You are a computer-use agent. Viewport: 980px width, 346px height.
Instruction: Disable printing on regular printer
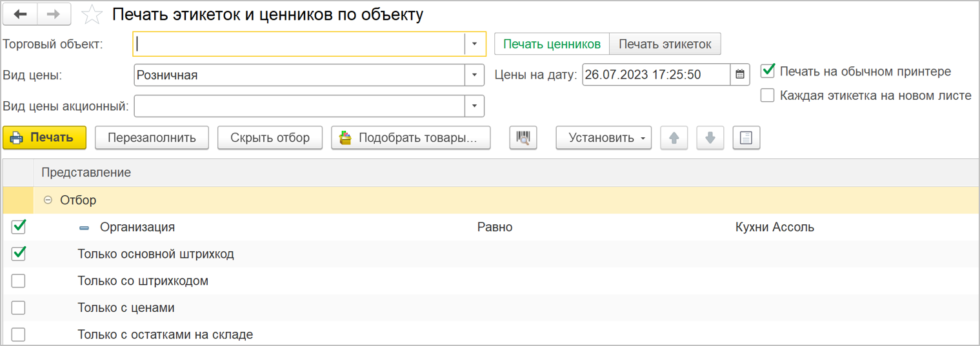click(x=768, y=71)
